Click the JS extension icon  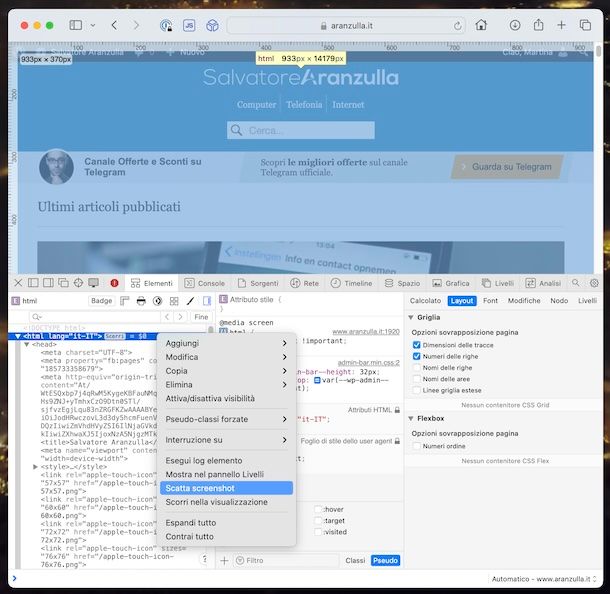[189, 26]
